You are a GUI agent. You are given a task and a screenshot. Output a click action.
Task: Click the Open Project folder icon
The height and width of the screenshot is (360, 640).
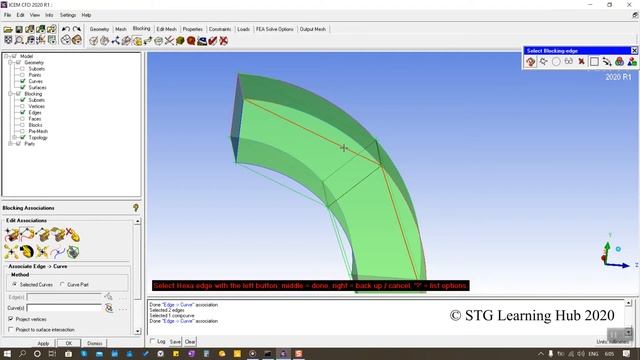pyautogui.click(x=8, y=29)
